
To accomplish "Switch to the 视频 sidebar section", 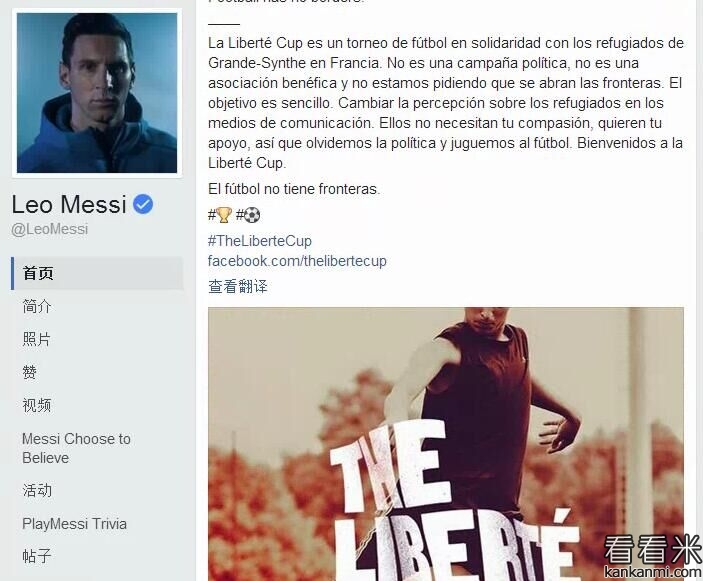I will [37, 405].
